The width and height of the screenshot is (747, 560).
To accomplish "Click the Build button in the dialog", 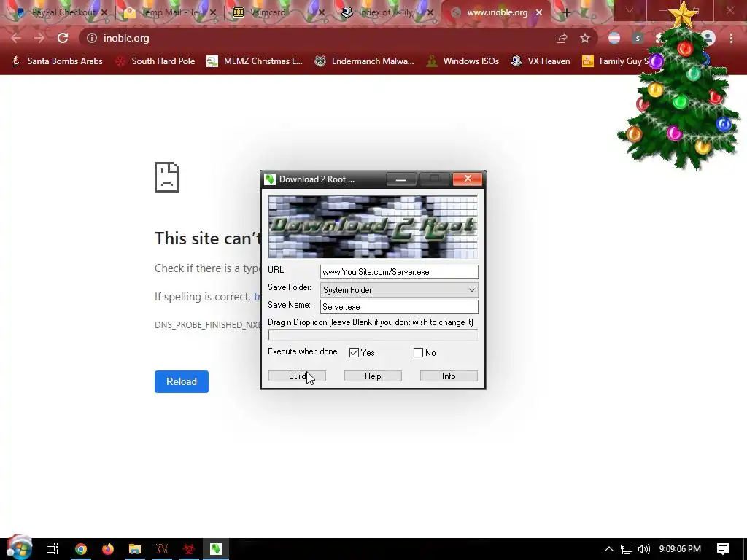I will pyautogui.click(x=298, y=376).
